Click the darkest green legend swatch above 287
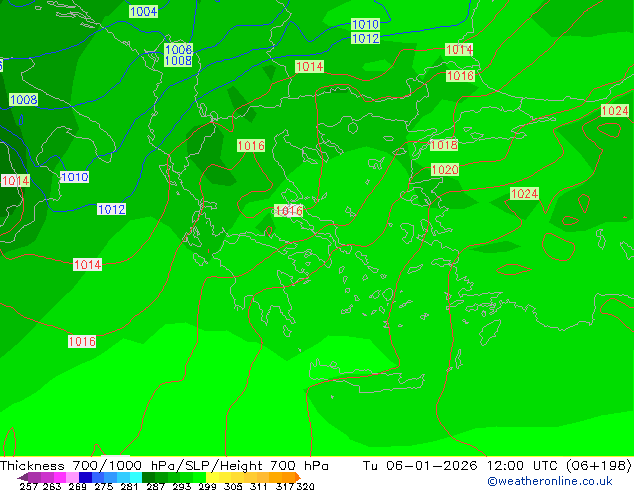This screenshot has width=634, height=490. [x=148, y=477]
